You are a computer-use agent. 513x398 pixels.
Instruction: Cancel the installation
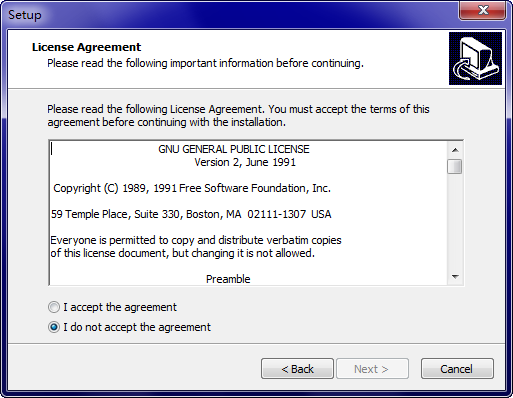tap(457, 369)
